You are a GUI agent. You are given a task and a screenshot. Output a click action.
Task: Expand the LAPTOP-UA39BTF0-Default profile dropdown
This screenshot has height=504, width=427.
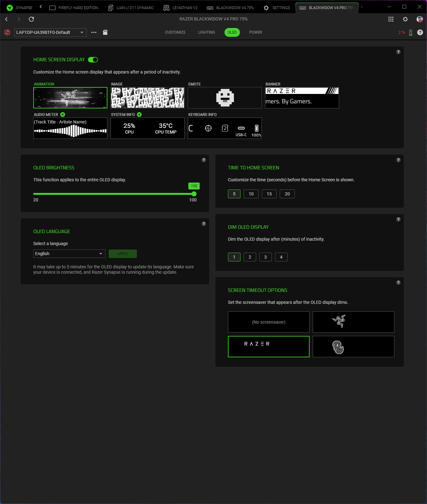tap(51, 32)
